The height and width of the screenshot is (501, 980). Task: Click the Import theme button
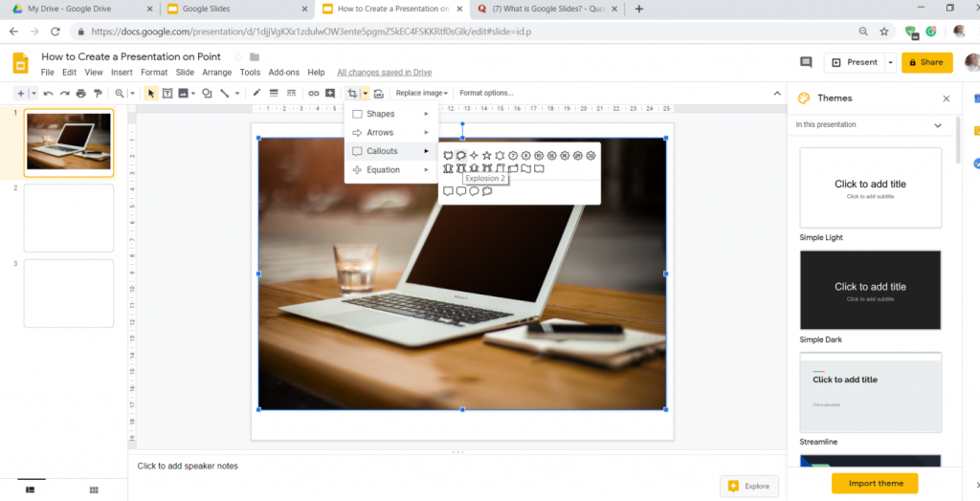point(874,483)
